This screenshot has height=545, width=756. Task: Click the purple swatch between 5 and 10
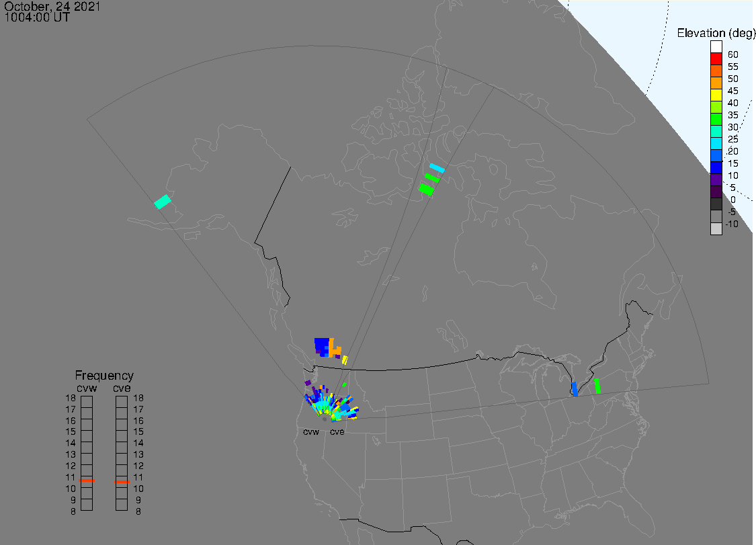716,179
